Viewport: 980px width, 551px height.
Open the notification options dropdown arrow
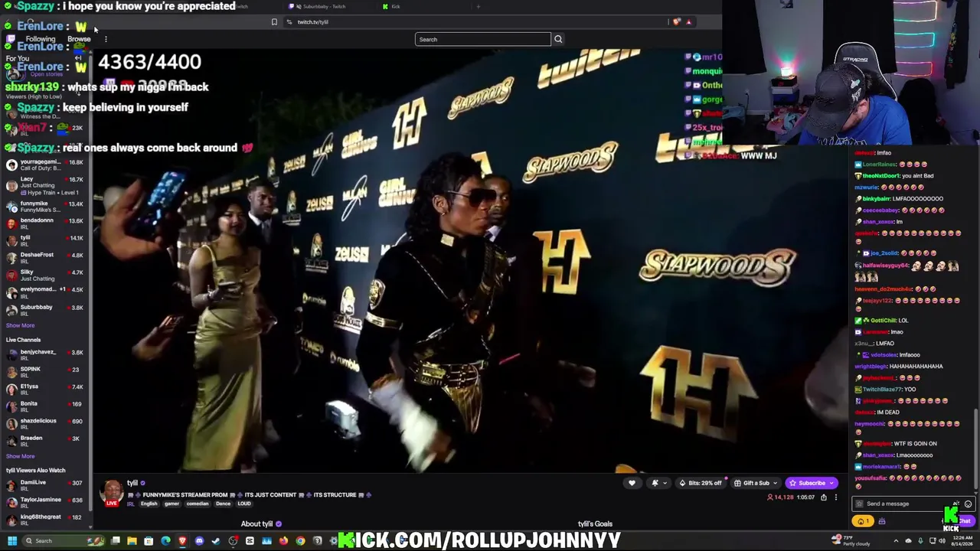tap(664, 483)
